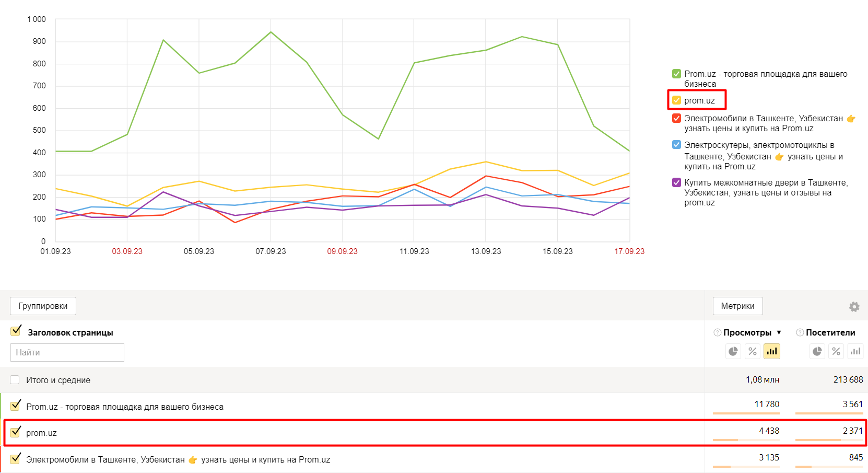Click legend label Купить межкомнатные двери

pyautogui.click(x=766, y=192)
